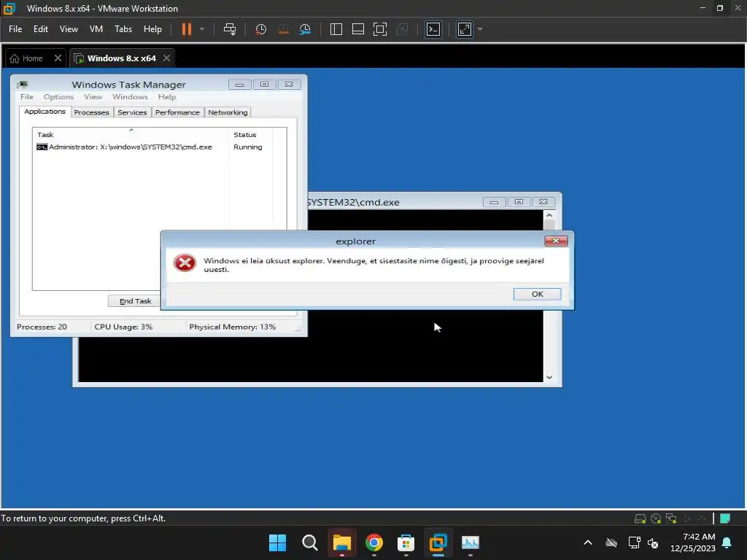Open the snapshot manager
The image size is (747, 560).
click(305, 29)
